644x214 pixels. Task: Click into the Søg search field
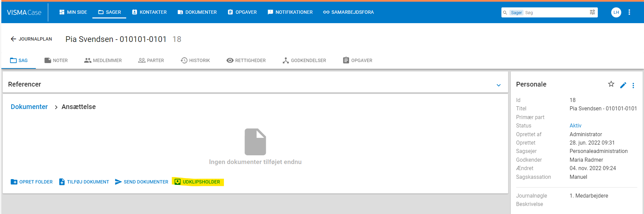click(x=556, y=12)
